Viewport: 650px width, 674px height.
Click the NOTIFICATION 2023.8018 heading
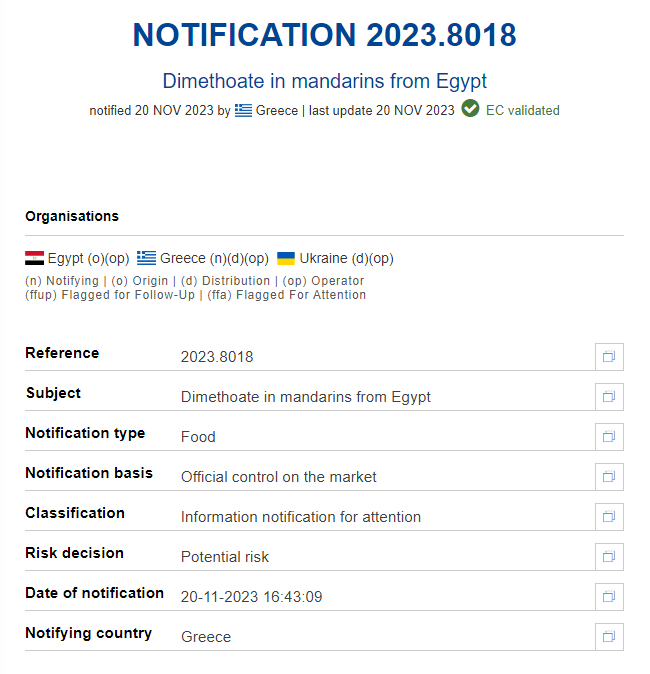coord(324,36)
